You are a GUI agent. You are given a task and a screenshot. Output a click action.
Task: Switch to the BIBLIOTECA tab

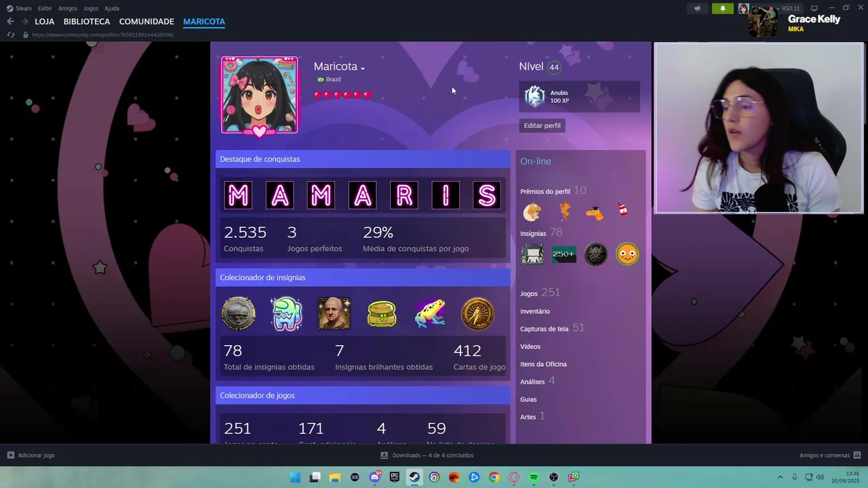coord(87,22)
